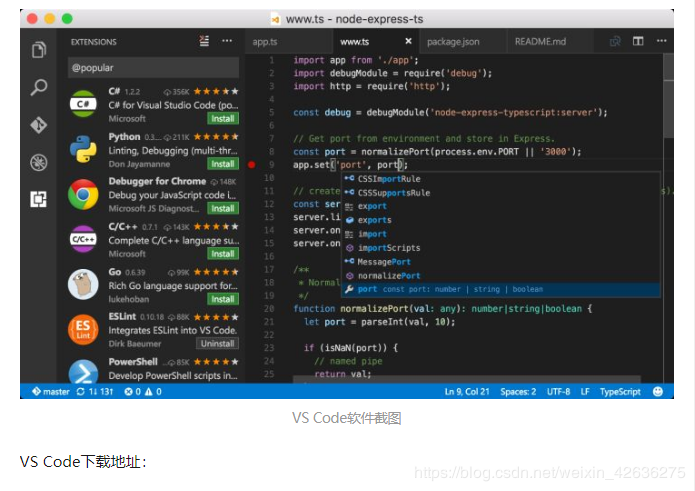Viewport: 695px width, 491px height.
Task: Open the Explorer files icon in activity bar
Action: point(39,49)
